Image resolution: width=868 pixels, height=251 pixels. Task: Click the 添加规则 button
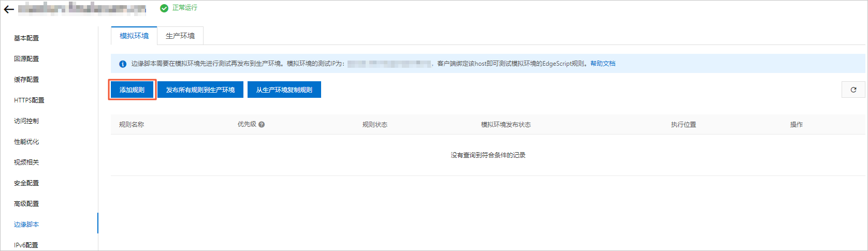tap(132, 90)
